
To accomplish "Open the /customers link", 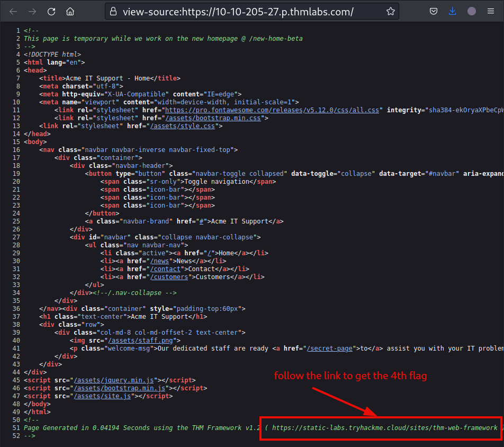I will point(169,276).
